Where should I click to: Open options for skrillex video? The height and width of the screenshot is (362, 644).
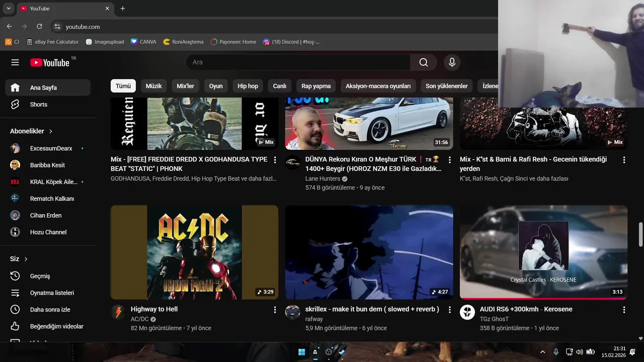449,310
